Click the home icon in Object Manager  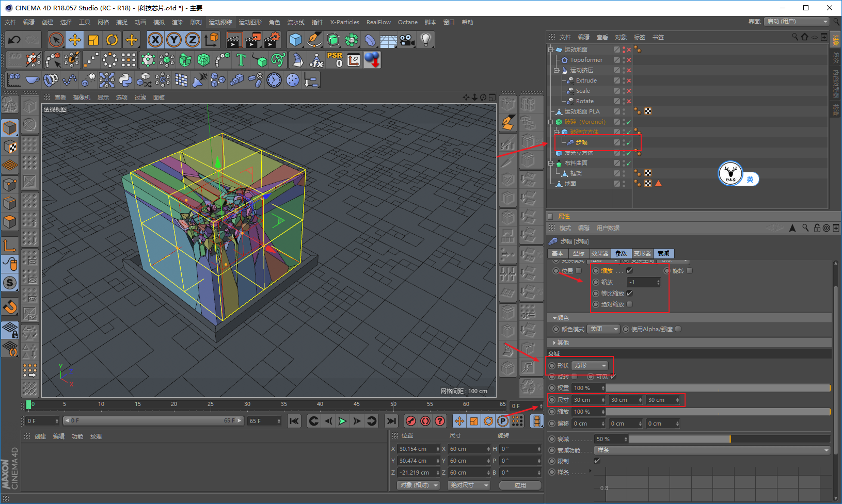click(805, 37)
